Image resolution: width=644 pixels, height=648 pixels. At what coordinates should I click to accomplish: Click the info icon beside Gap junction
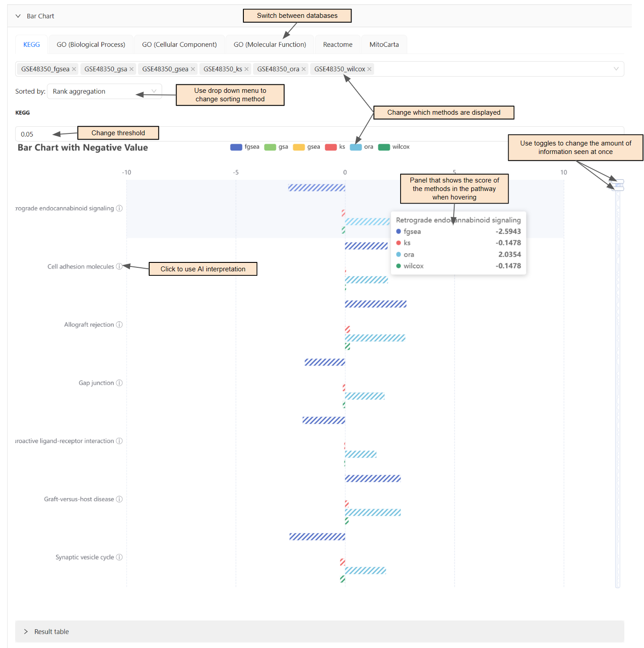click(x=119, y=382)
